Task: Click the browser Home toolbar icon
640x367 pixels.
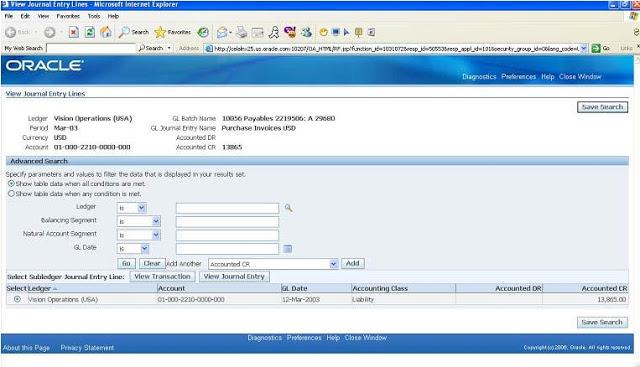Action: pyautogui.click(x=106, y=32)
